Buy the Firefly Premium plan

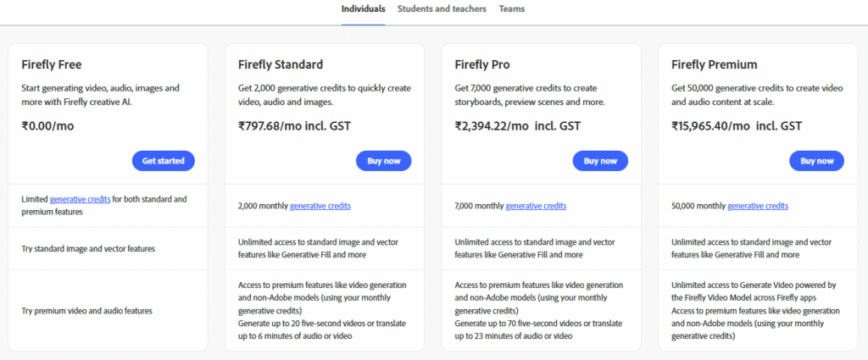(x=816, y=161)
